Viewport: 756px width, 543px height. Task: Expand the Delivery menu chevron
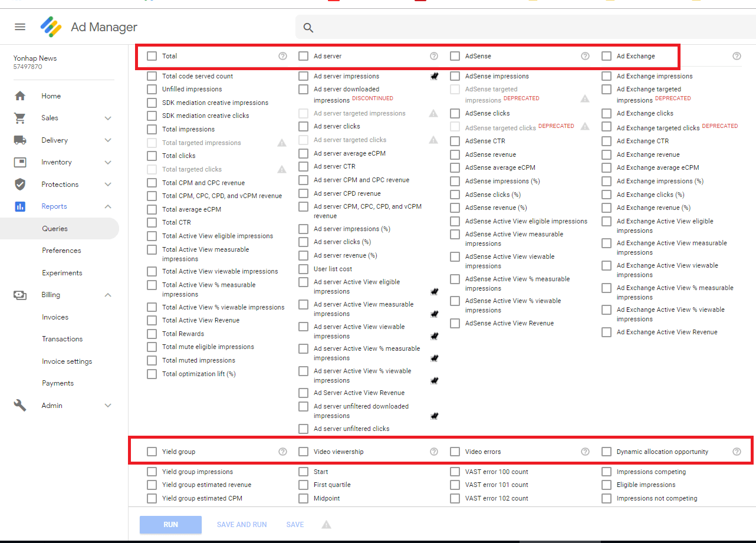pyautogui.click(x=108, y=140)
